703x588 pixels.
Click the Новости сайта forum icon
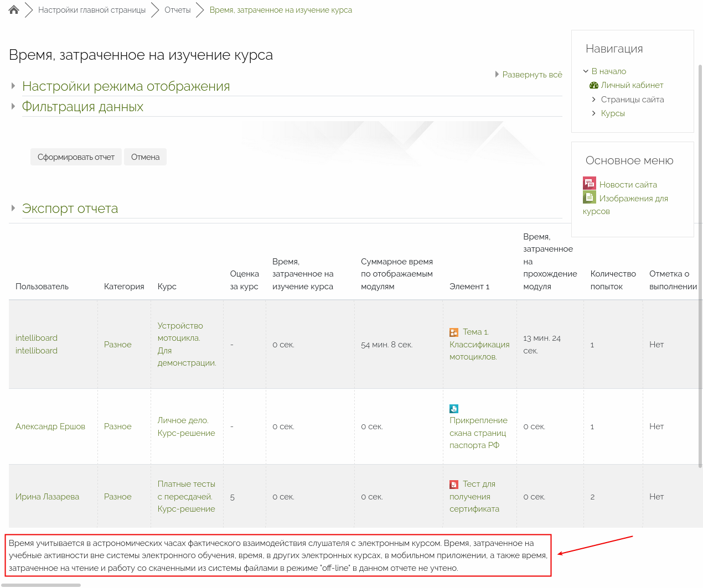[x=589, y=184]
